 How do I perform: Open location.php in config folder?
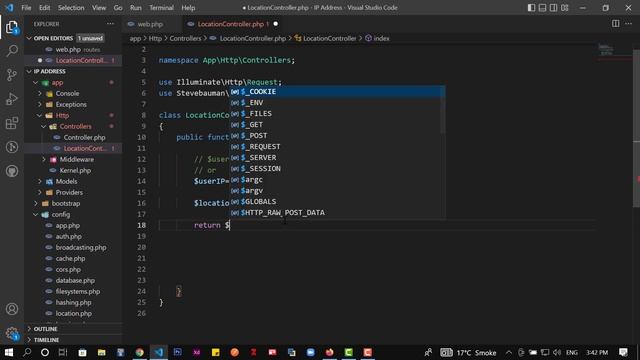coord(73,314)
